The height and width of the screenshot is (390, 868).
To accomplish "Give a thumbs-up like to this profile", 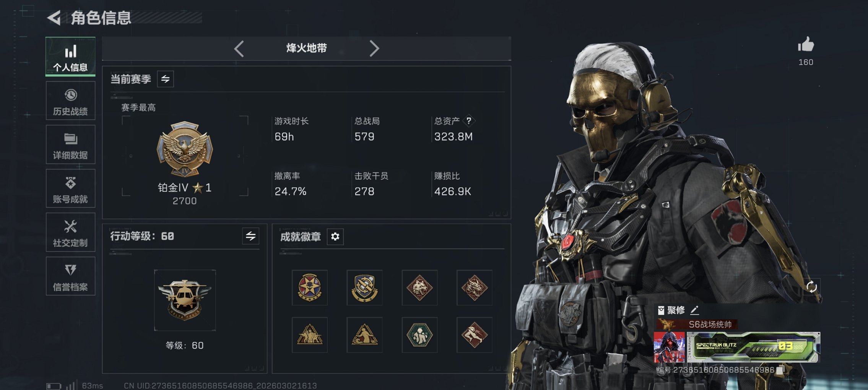I will pos(806,44).
